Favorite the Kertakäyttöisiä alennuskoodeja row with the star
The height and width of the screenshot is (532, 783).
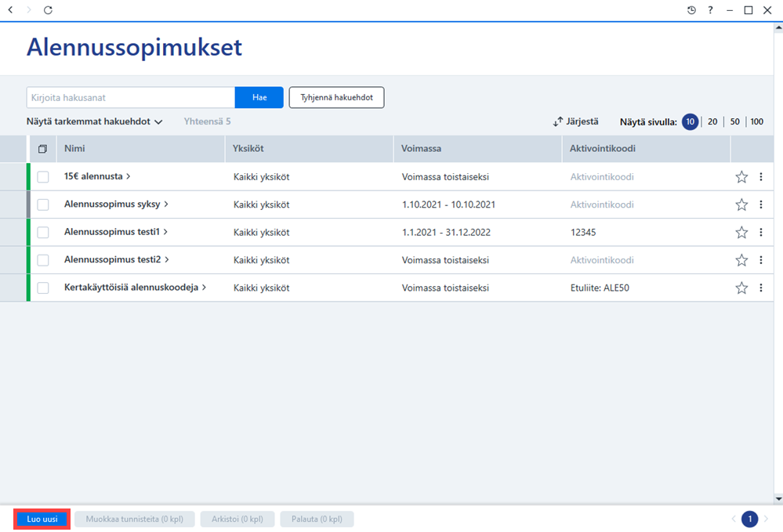click(x=741, y=288)
